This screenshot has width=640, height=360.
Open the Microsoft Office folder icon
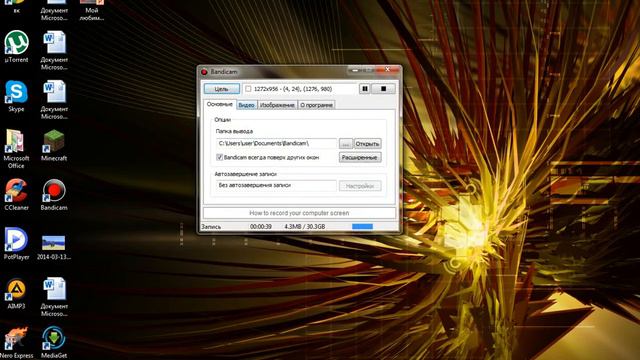(16, 149)
